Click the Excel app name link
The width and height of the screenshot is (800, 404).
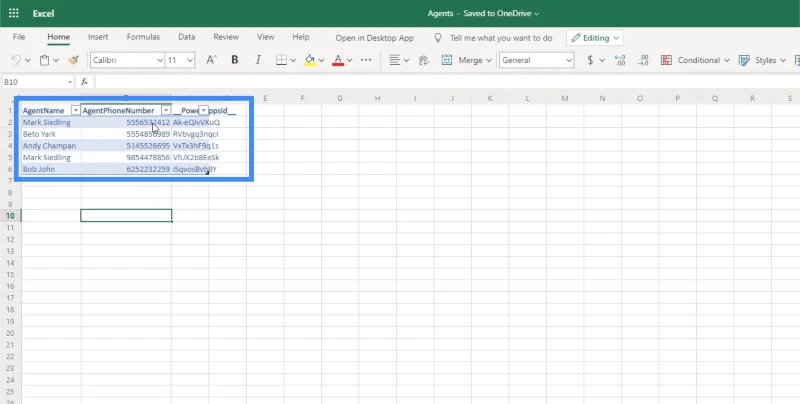click(43, 14)
